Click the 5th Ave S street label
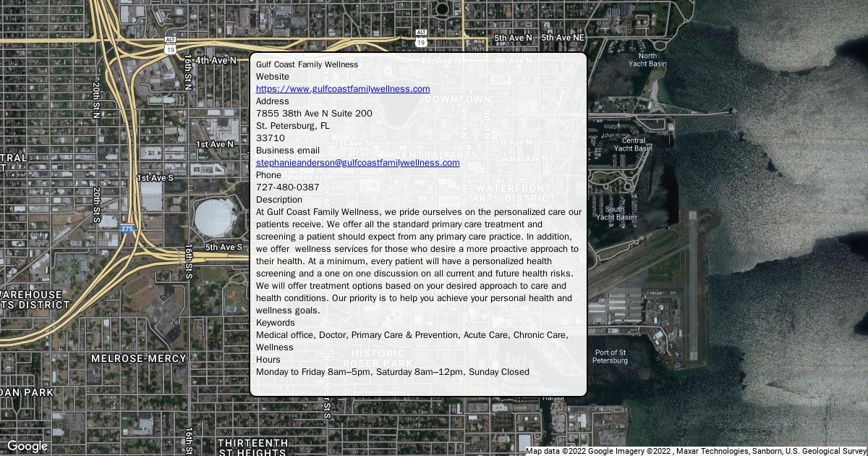Screen dimensions: 868x456 (x=224, y=248)
